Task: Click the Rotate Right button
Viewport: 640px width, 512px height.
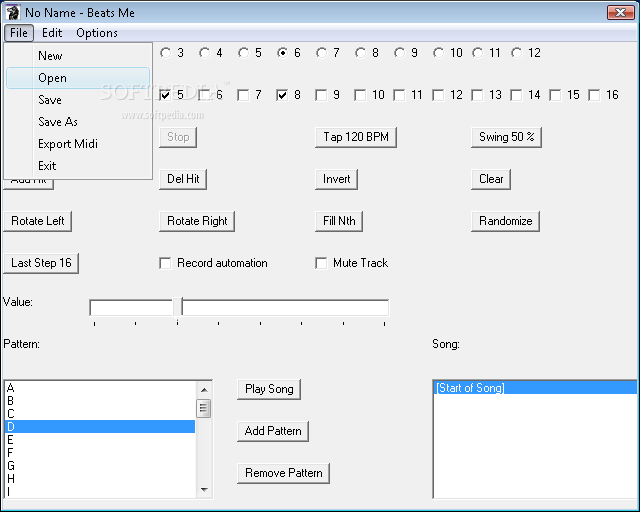Action: point(197,221)
